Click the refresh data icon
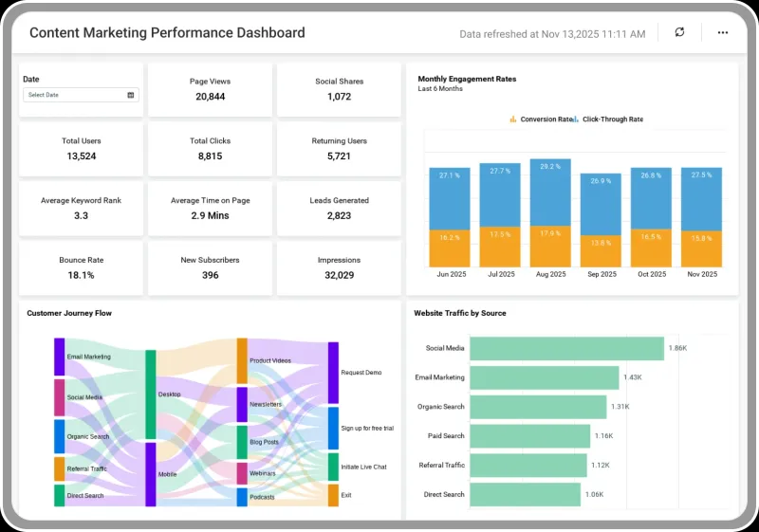The height and width of the screenshot is (532, 759). coord(679,32)
